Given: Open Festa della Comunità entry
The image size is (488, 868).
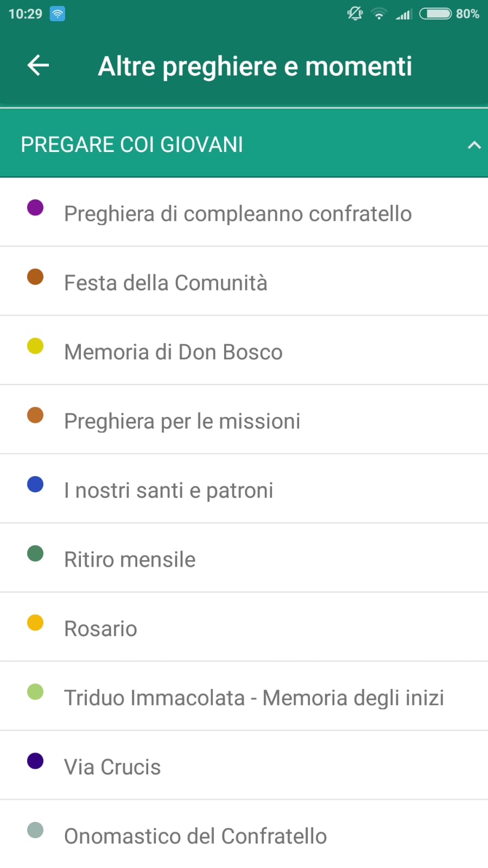Looking at the screenshot, I should click(166, 283).
